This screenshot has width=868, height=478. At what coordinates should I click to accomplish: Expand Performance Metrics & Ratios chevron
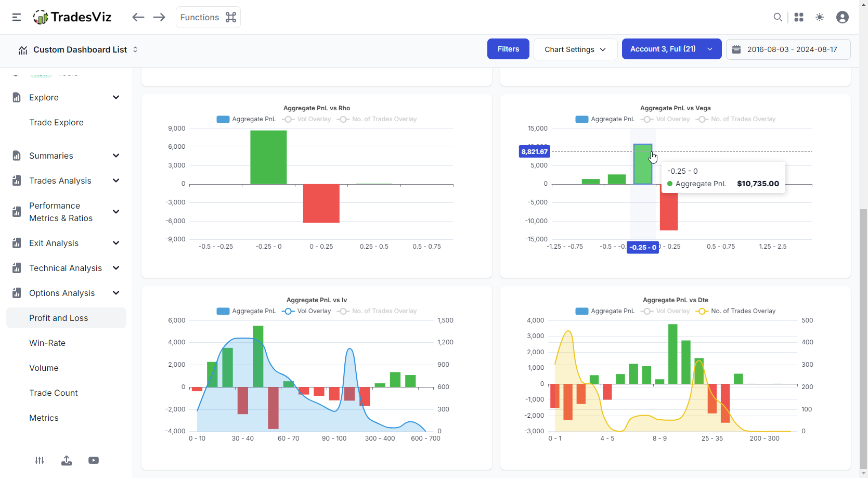tap(116, 212)
